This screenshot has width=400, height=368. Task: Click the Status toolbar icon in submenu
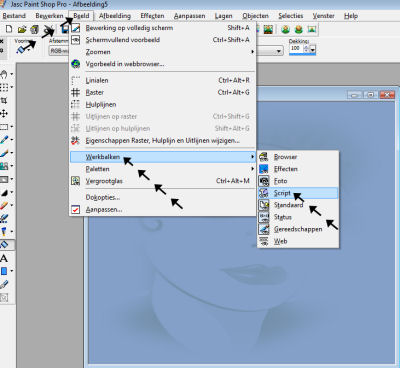(x=264, y=217)
